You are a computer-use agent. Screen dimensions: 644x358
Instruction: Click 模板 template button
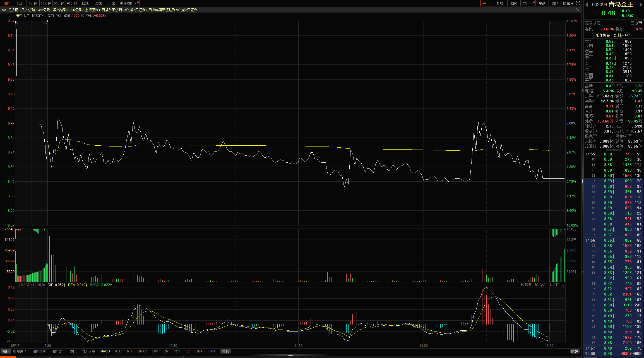pyautogui.click(x=226, y=351)
